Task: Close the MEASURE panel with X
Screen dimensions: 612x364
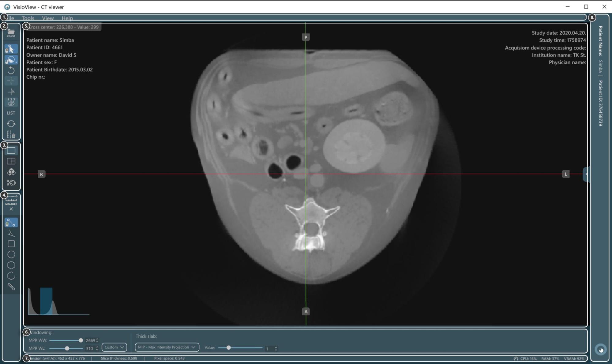Action: (x=11, y=209)
